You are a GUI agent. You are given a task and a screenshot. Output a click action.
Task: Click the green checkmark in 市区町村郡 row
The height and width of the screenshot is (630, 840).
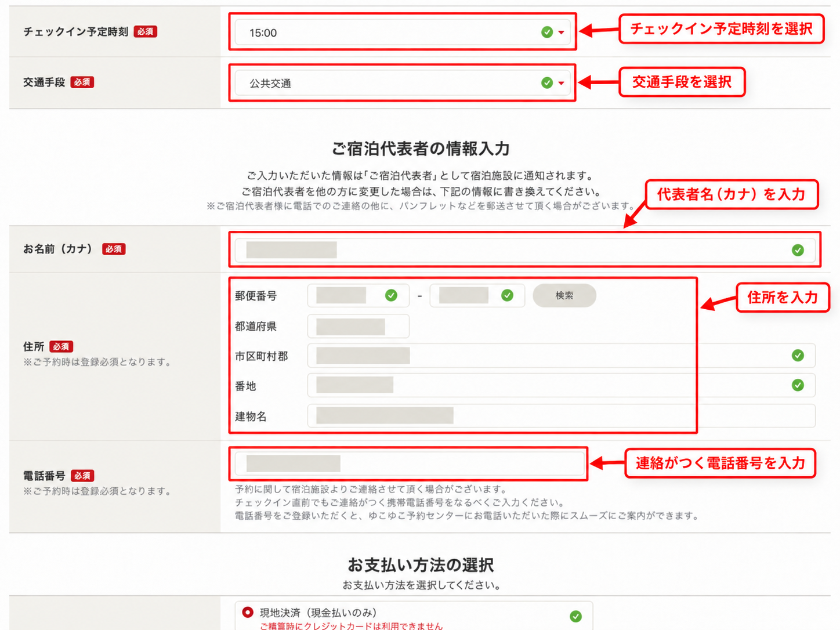point(798,356)
